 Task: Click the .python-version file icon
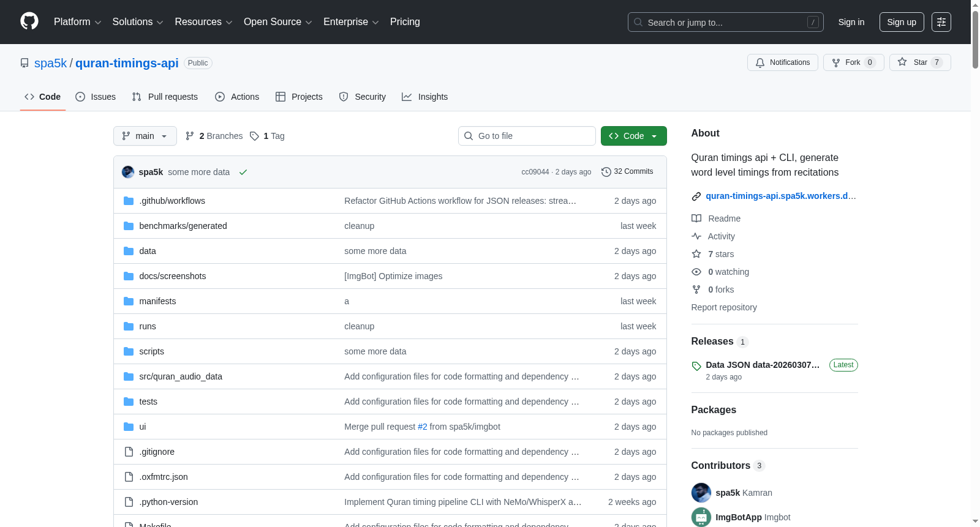[x=129, y=502]
